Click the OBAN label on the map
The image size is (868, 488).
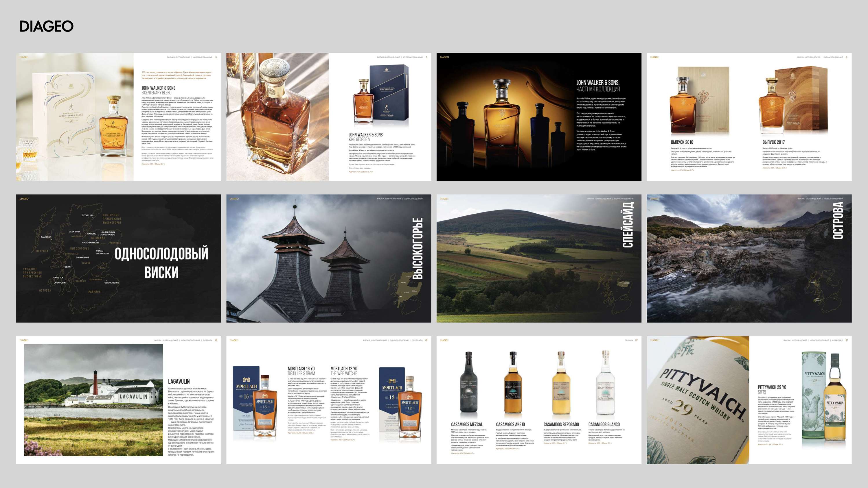click(x=68, y=267)
